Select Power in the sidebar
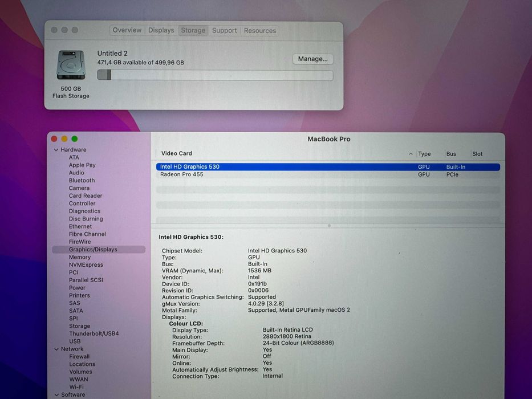 pos(77,288)
